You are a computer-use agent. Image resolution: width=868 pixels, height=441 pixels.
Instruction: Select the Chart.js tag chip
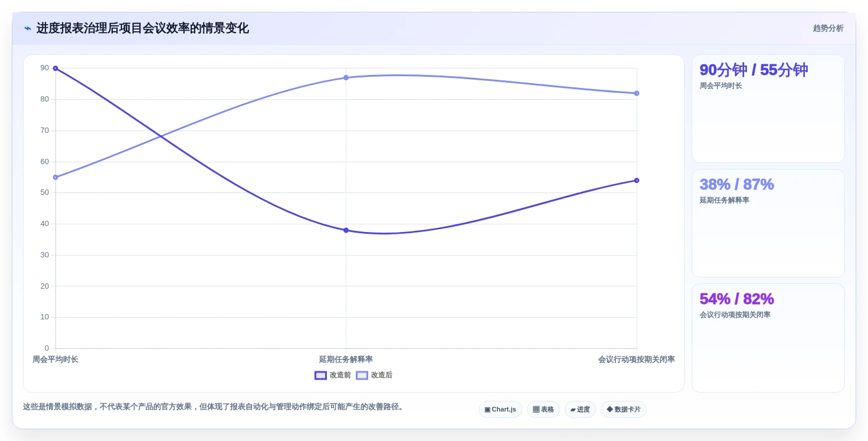(x=500, y=410)
